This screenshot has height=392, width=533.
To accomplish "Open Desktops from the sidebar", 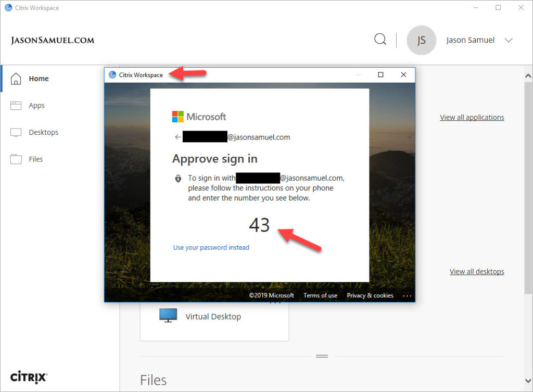I will (x=43, y=132).
